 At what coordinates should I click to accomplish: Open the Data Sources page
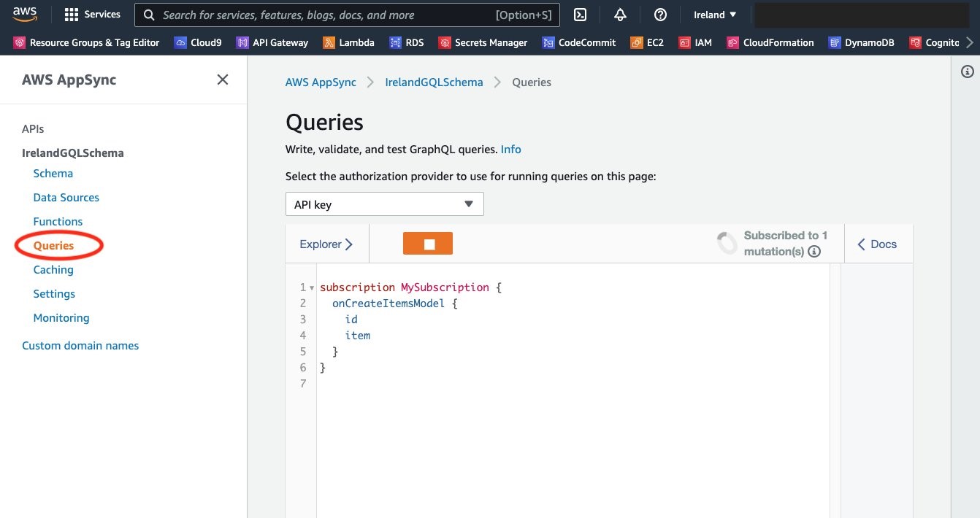[66, 197]
